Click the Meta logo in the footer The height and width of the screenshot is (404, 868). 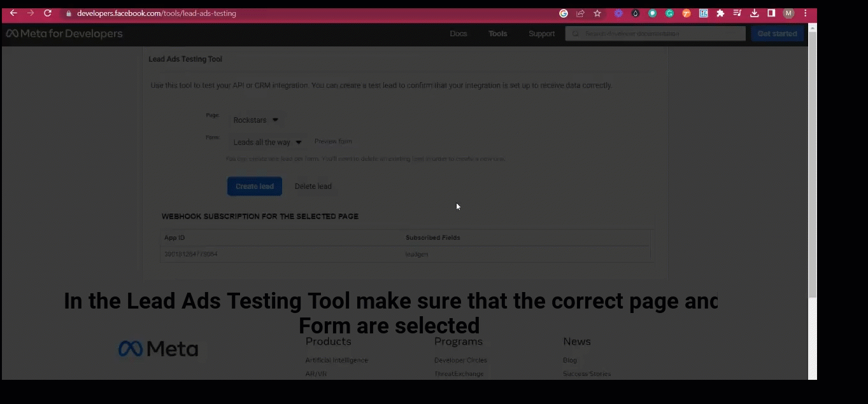(158, 349)
